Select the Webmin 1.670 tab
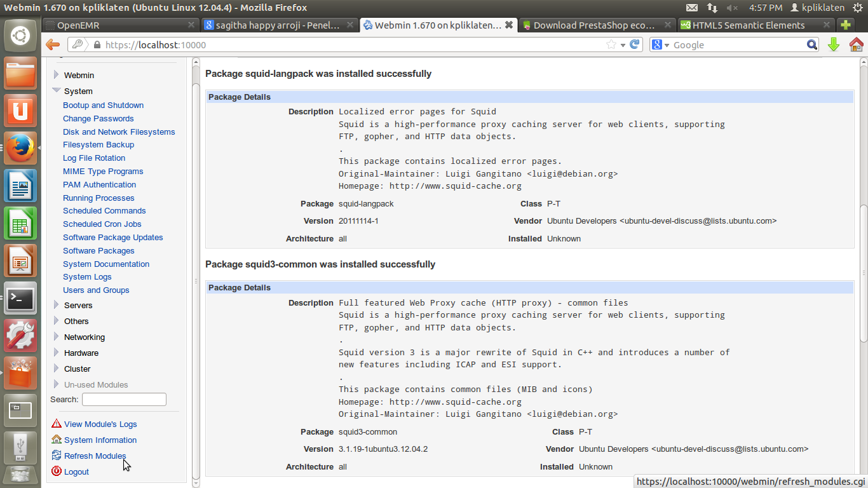This screenshot has width=868, height=488. (438, 25)
